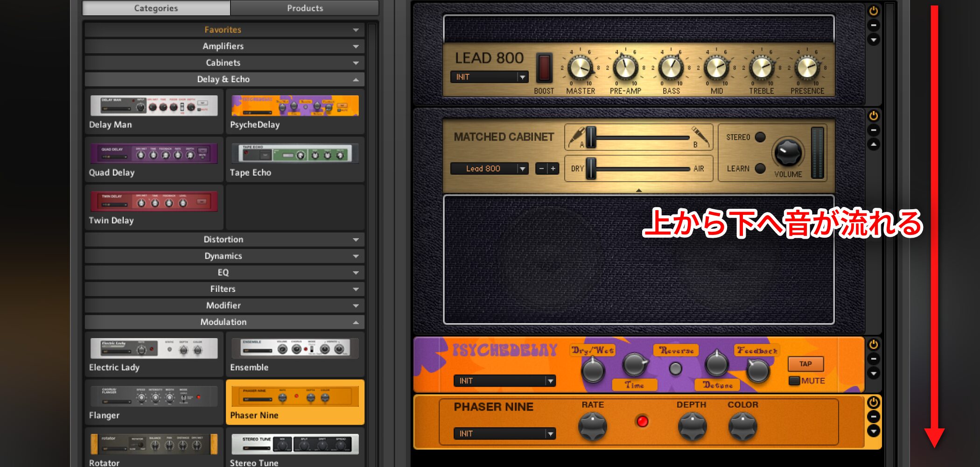
Task: Expand the Modifier category
Action: [224, 305]
